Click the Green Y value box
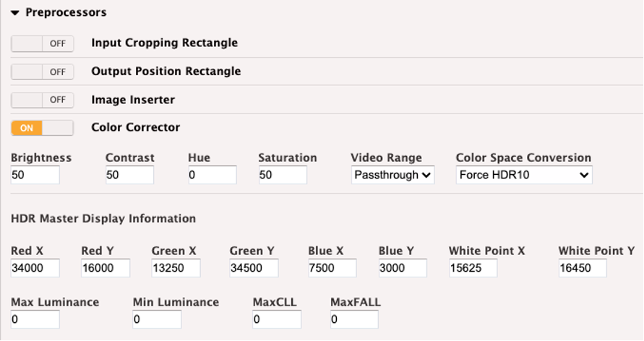Viewport: 644px width, 341px height. coord(254,268)
